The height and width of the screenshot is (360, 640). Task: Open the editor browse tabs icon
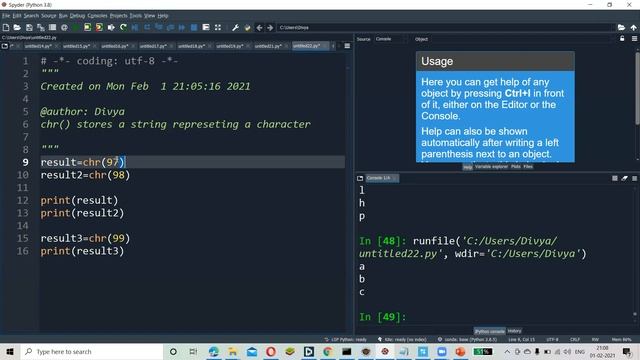coord(5,46)
